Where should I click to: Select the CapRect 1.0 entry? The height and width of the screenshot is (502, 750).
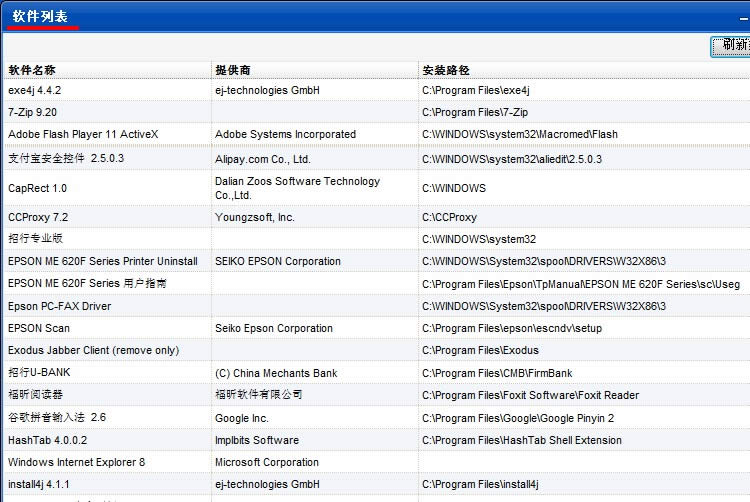tap(37, 188)
